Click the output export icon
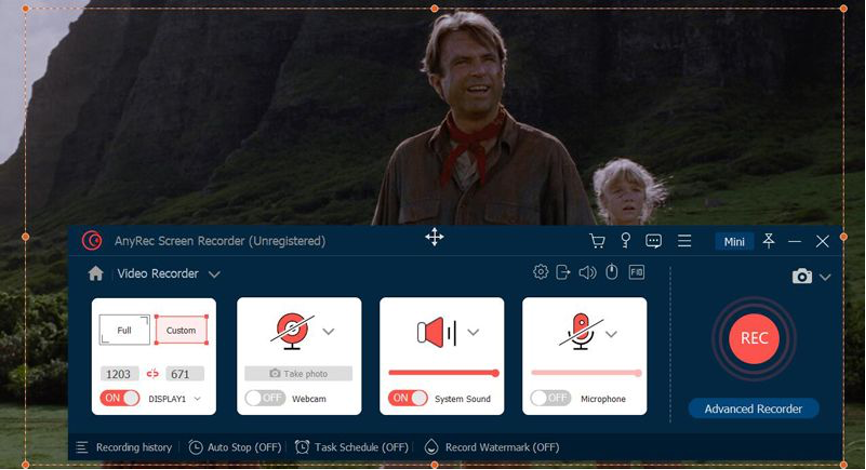 click(x=563, y=272)
